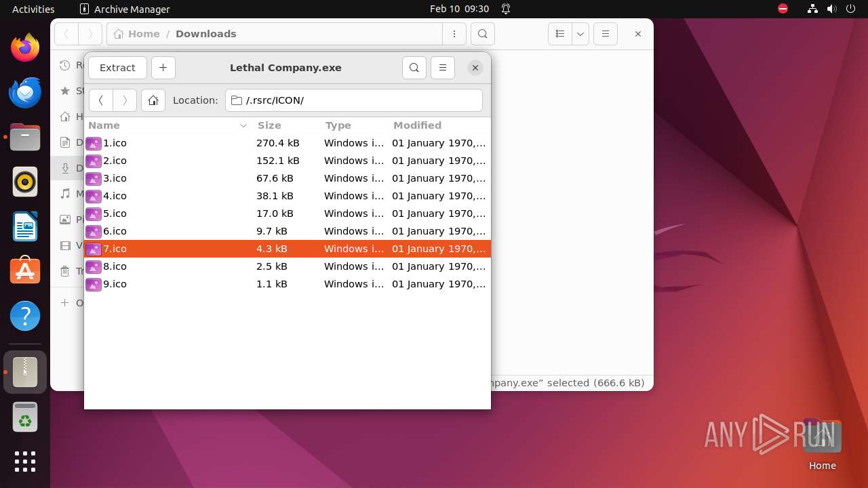Open search in Files window

coord(482,34)
